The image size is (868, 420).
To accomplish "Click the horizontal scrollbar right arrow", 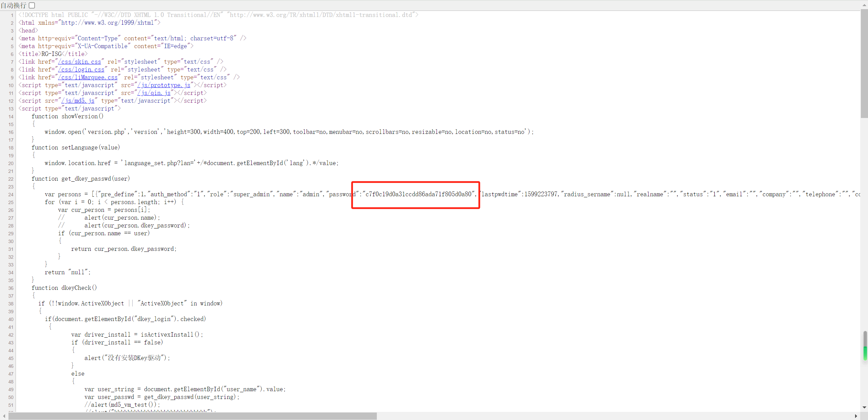I will click(856, 416).
